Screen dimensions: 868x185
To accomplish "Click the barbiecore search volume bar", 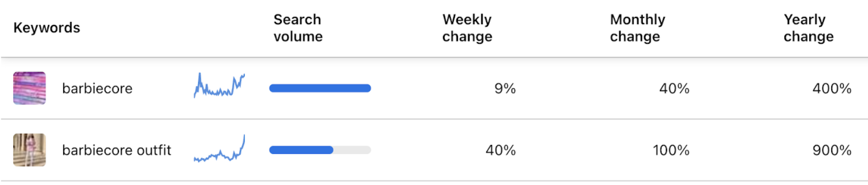I will click(320, 88).
